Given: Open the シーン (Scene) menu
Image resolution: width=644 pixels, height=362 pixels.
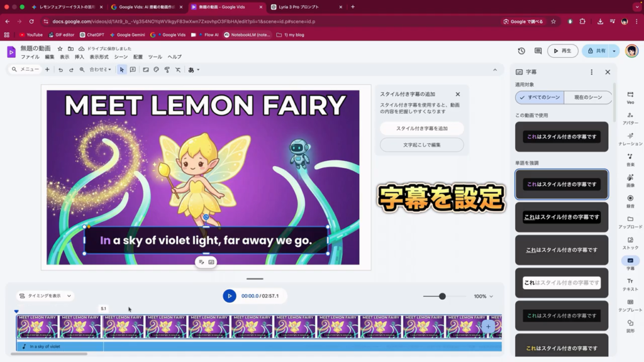Looking at the screenshot, I should click(120, 57).
